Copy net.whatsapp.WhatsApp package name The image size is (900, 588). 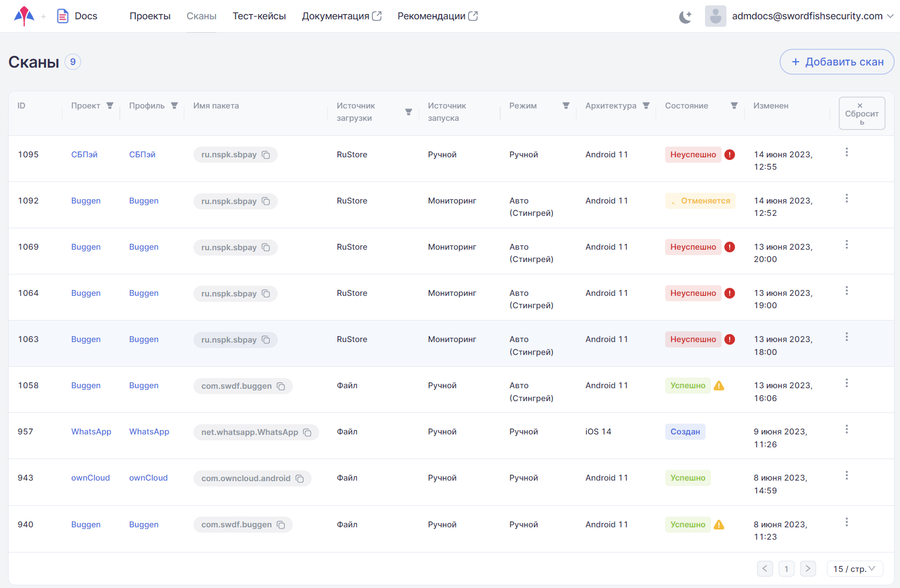pos(307,432)
